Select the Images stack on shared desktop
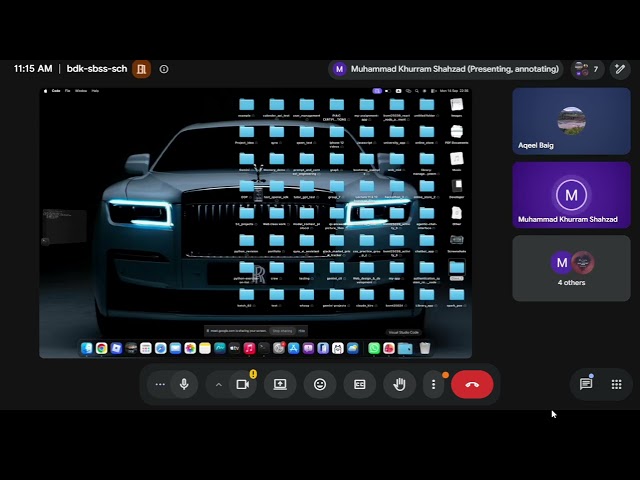Image resolution: width=640 pixels, height=480 pixels. 456,107
